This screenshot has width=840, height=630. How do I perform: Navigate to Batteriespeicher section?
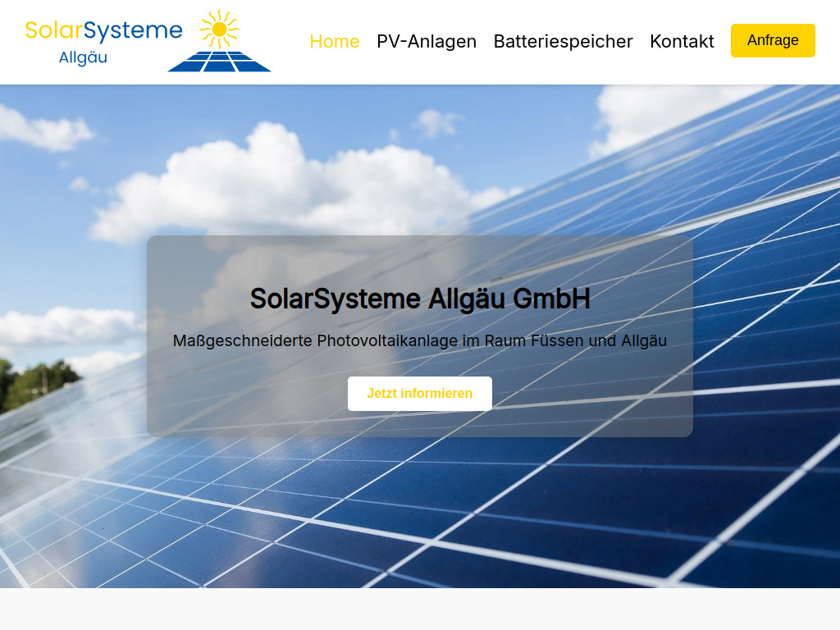click(563, 41)
